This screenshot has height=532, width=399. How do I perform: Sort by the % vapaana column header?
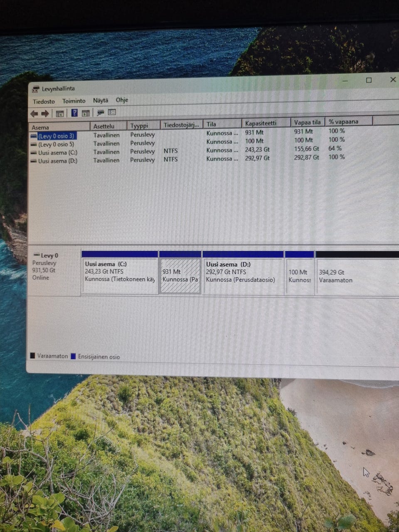click(348, 121)
